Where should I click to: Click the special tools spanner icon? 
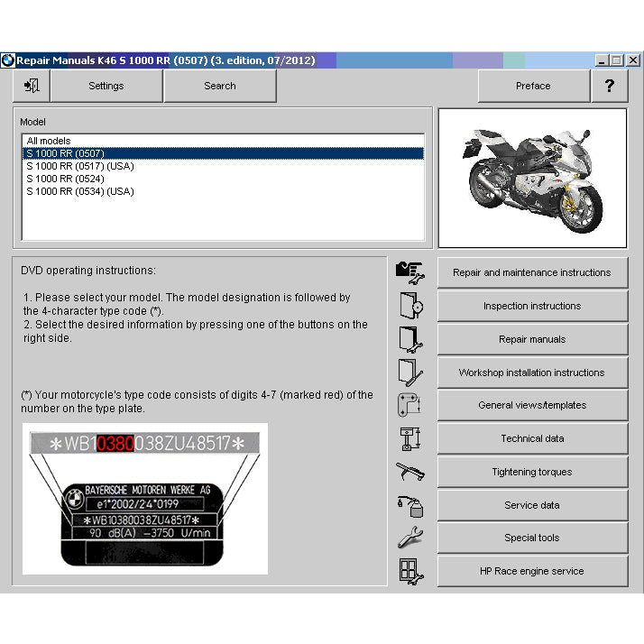(409, 538)
